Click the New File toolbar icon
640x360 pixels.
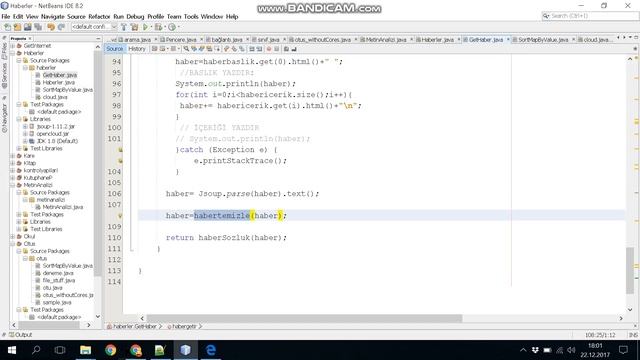click(7, 27)
